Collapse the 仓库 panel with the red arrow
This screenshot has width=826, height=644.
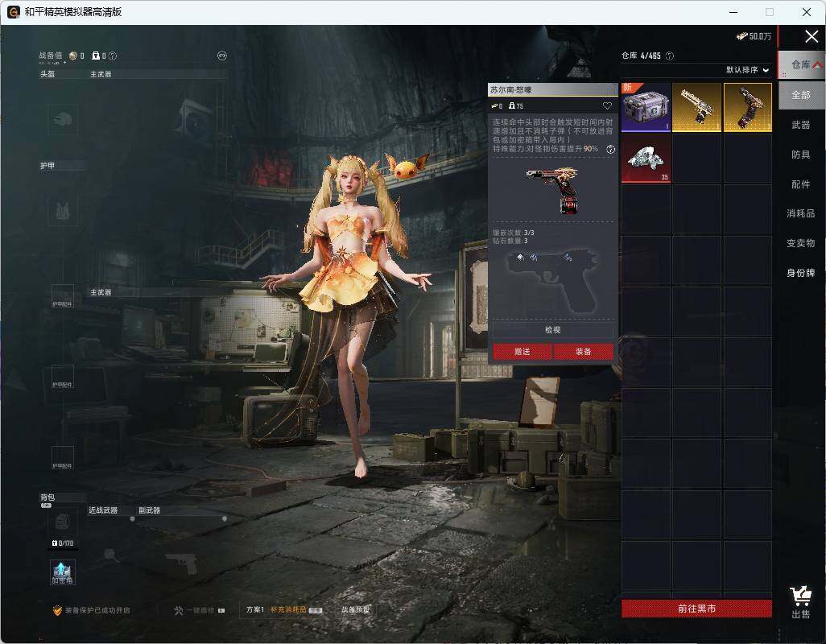click(x=817, y=64)
